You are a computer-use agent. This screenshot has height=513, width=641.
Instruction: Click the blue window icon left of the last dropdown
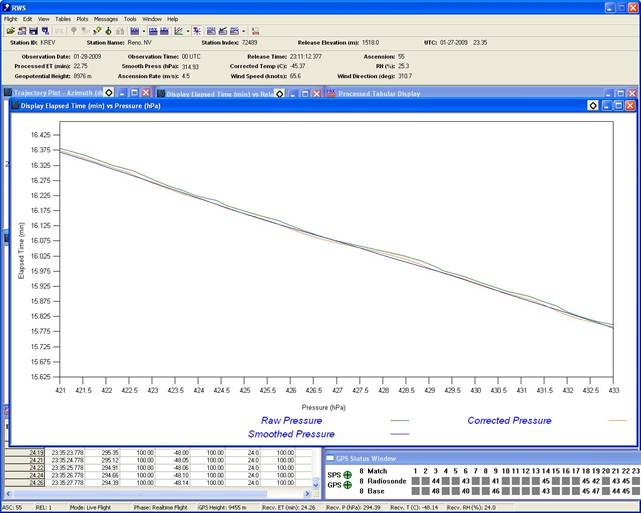point(234,31)
